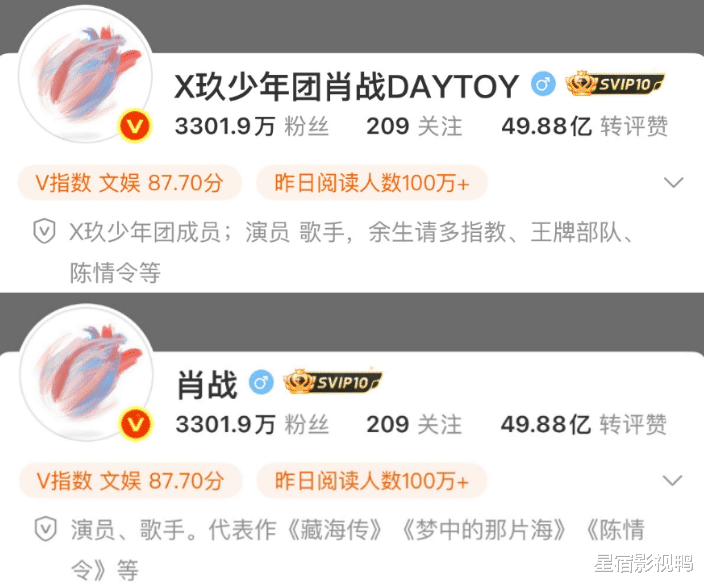704x586 pixels.
Task: Open the SVIP10 badge beside 肖战 name
Action: tap(333, 383)
